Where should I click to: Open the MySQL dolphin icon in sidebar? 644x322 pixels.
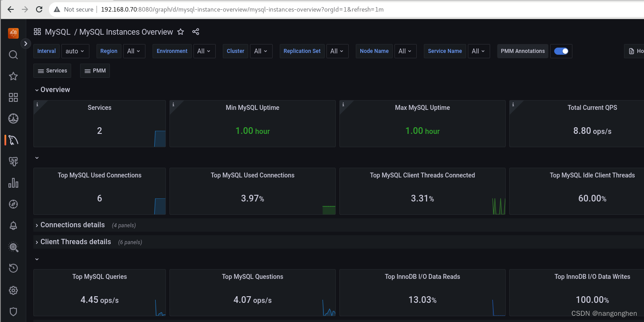[x=13, y=140]
